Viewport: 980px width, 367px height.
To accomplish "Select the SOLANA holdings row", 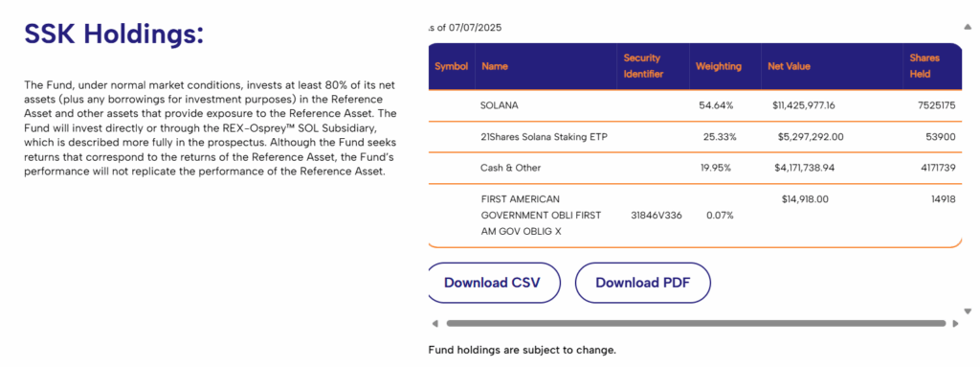I will [695, 105].
